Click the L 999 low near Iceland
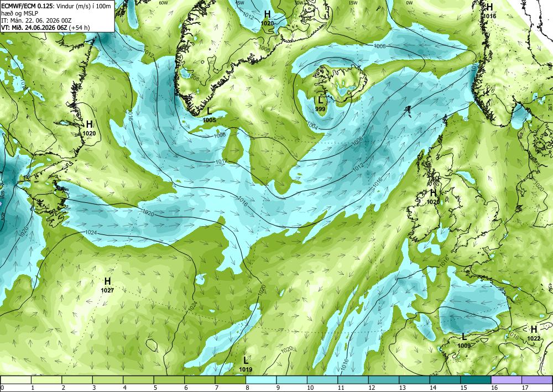Viewport: 553px width, 392px height. tap(320, 104)
